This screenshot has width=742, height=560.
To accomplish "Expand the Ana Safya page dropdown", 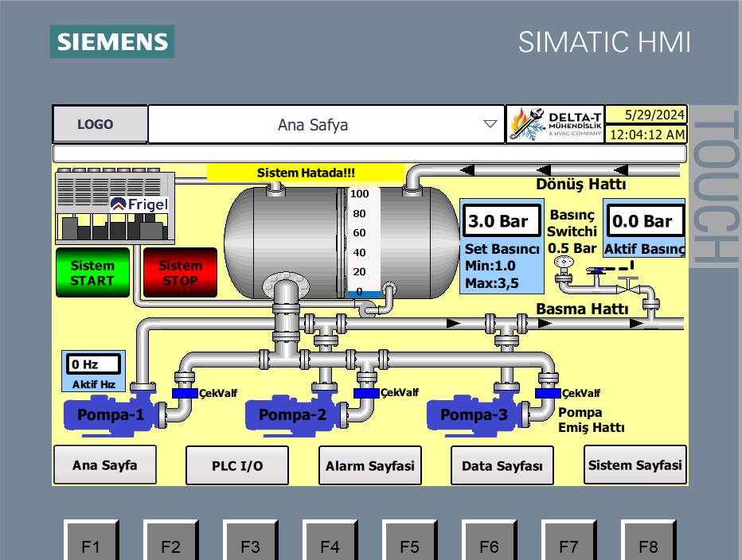I will click(490, 125).
